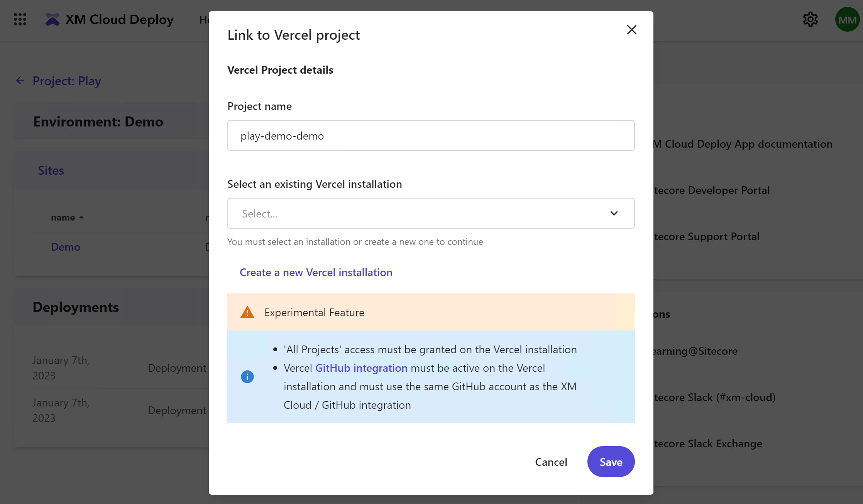Screen dimensions: 863x504
Task: Close the dialog with the X
Action: pyautogui.click(x=631, y=30)
